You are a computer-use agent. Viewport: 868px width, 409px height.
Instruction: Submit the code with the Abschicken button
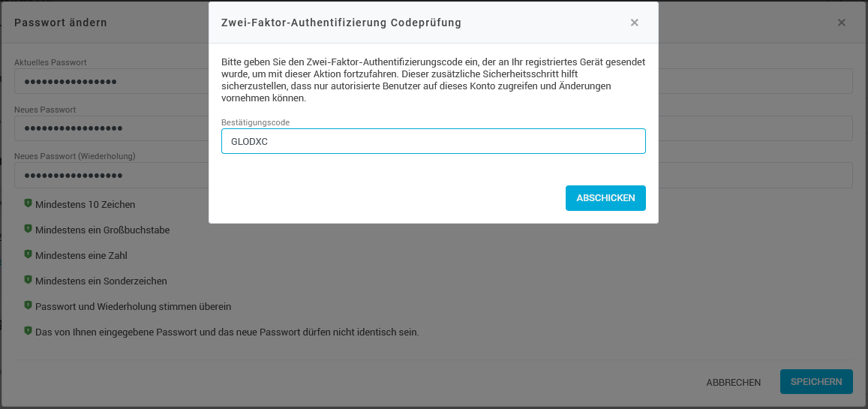point(605,198)
